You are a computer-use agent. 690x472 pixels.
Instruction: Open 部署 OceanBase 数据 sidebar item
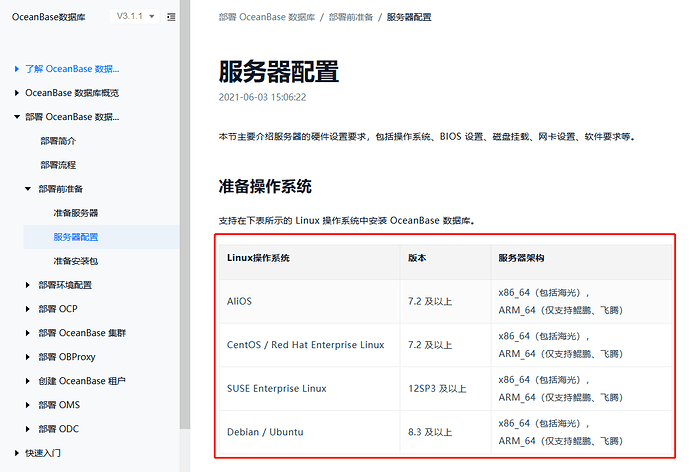72,117
